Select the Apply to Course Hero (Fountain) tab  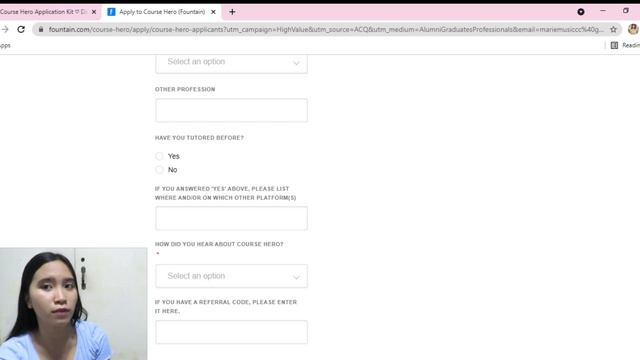[162, 12]
